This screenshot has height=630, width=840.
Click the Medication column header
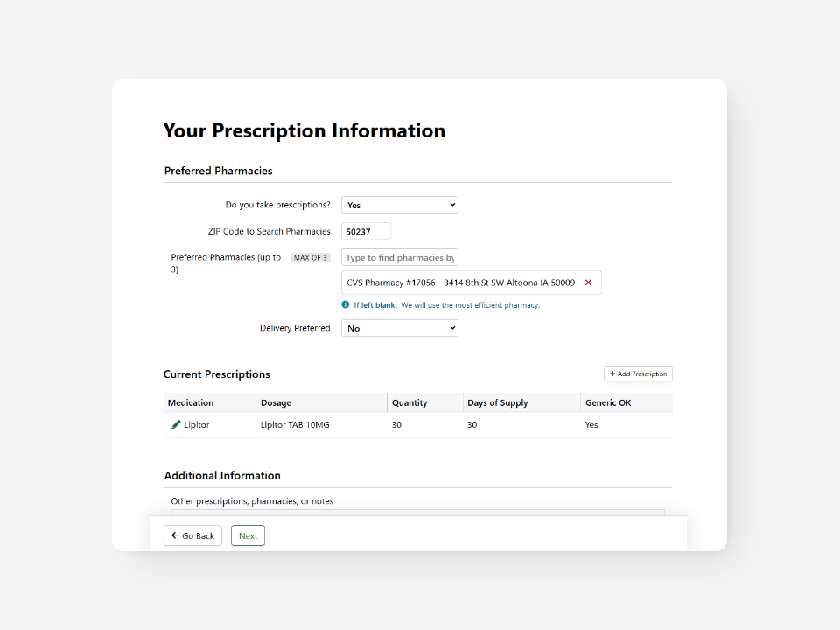pyautogui.click(x=192, y=402)
